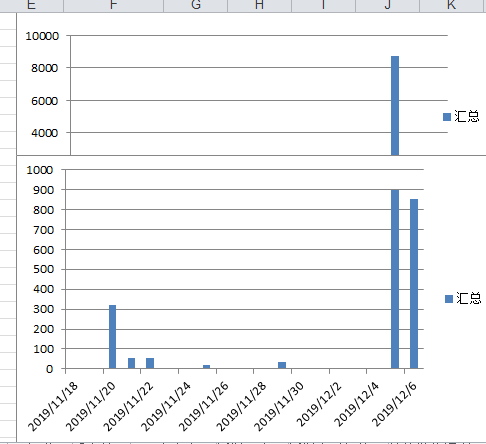
Task: Click axis label 6000 in upper chart
Action: pyautogui.click(x=44, y=101)
